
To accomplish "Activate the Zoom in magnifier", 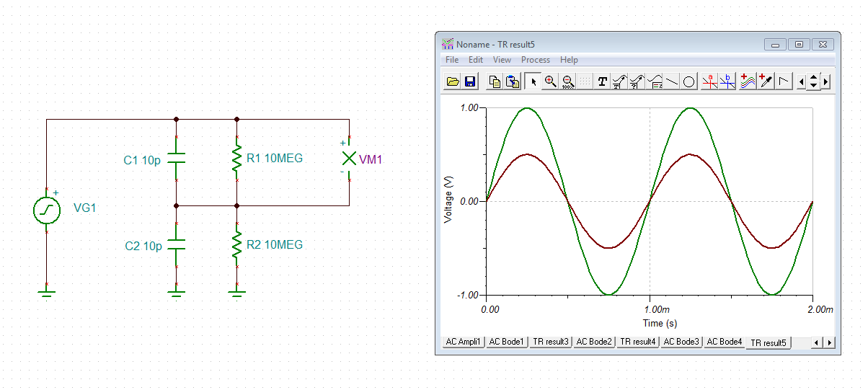I will [551, 81].
